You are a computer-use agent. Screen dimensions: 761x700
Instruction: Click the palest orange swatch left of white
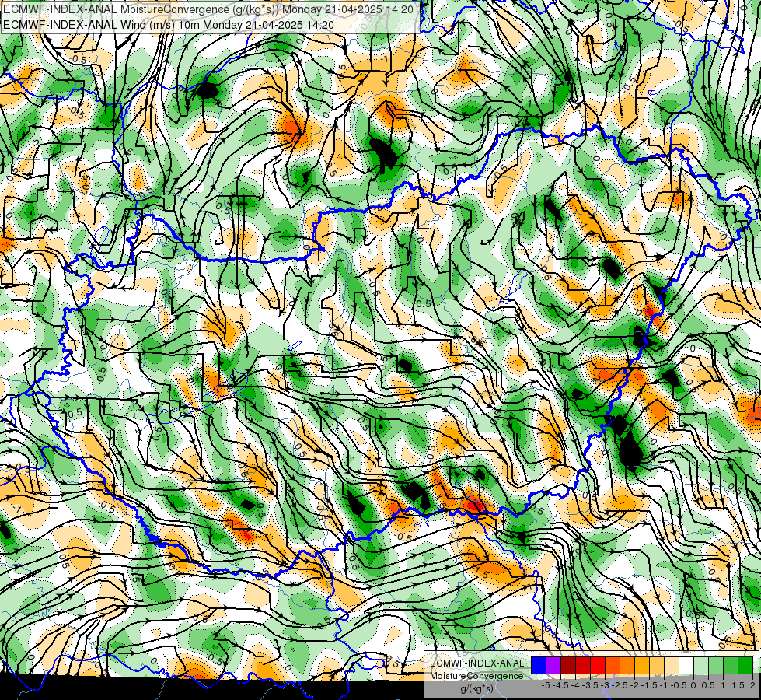671,666
